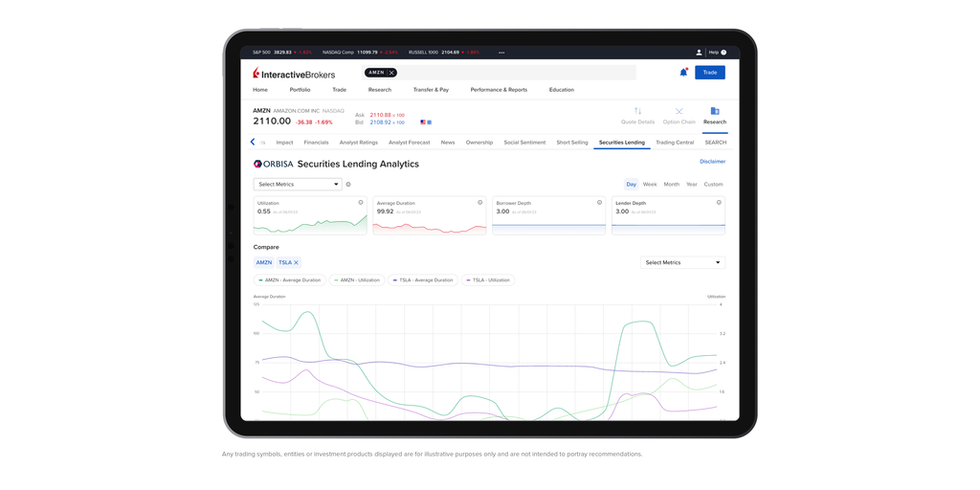The image size is (980, 490).
Task: Expand more market indices via ellipsis
Action: (x=501, y=53)
